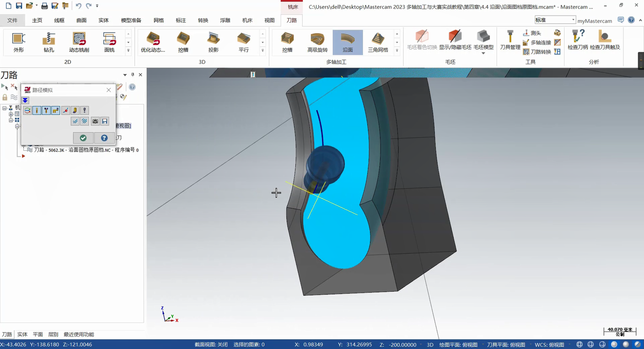Click the camera screenshot icon in 路径模拟

point(95,122)
